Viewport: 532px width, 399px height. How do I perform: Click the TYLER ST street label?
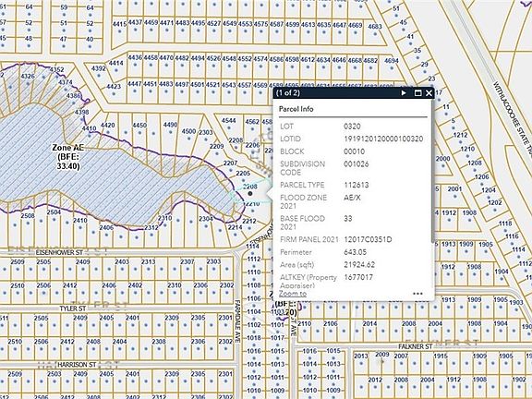point(73,308)
